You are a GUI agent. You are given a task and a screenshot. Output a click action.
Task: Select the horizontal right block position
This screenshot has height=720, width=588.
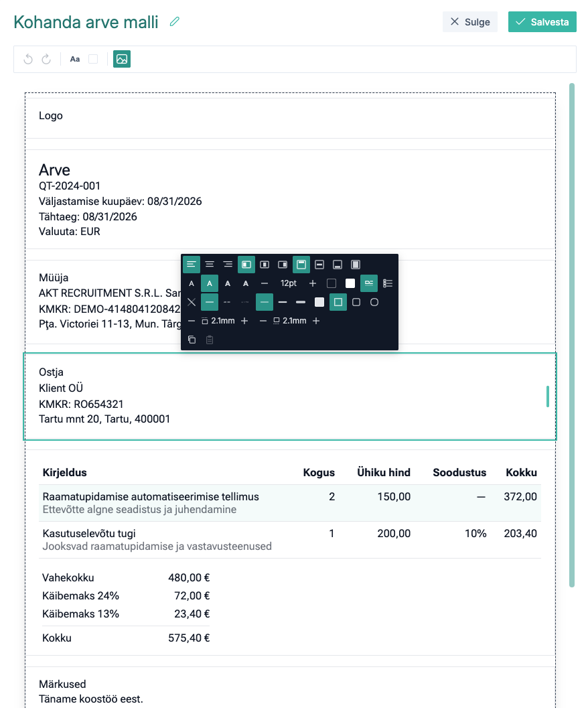tap(283, 265)
